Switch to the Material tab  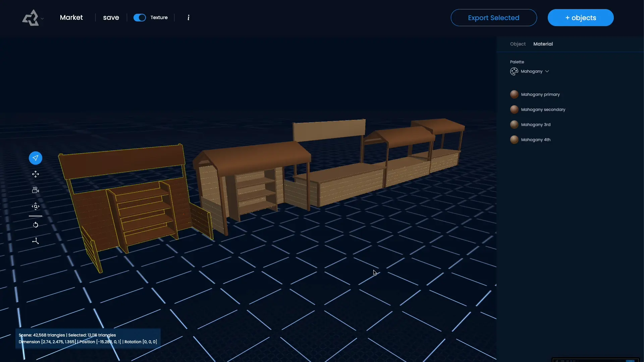543,44
